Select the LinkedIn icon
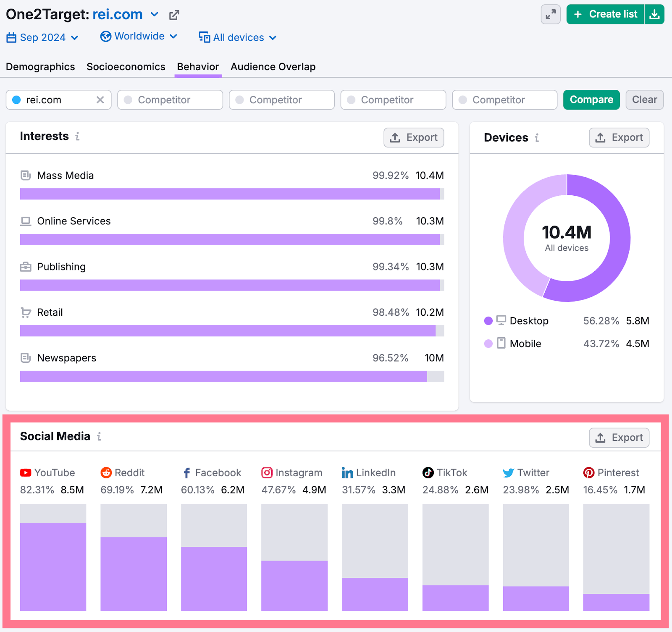This screenshot has width=672, height=632. (347, 472)
